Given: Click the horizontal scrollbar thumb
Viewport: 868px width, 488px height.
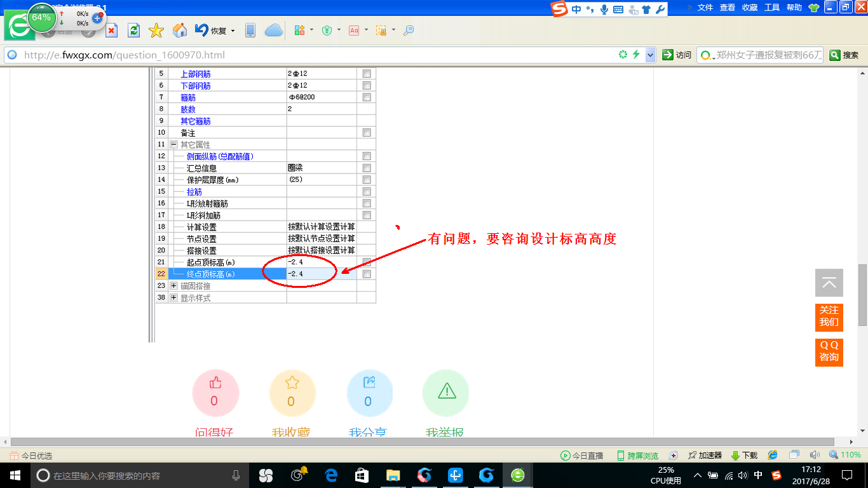Looking at the screenshot, I should pyautogui.click(x=422, y=442).
